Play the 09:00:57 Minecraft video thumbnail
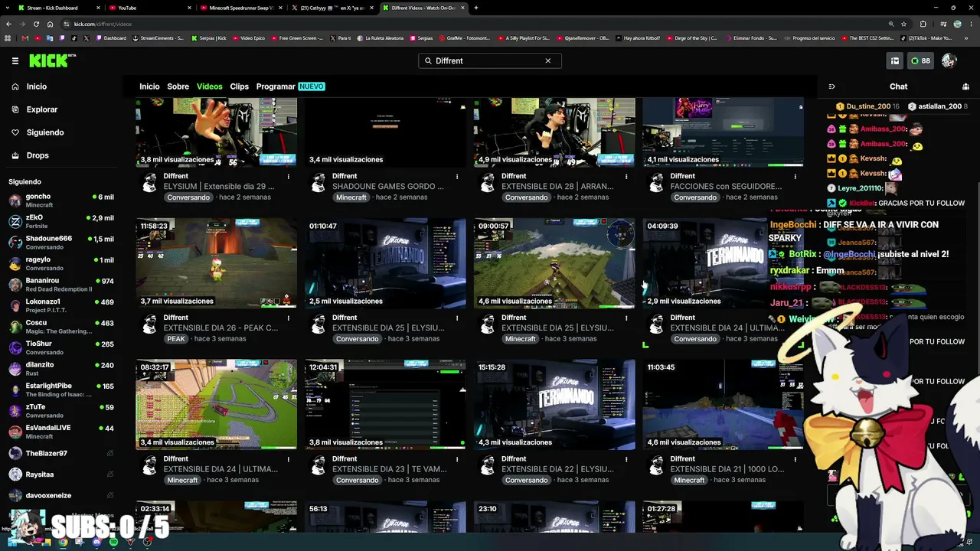Viewport: 980px width, 551px height. [x=554, y=263]
